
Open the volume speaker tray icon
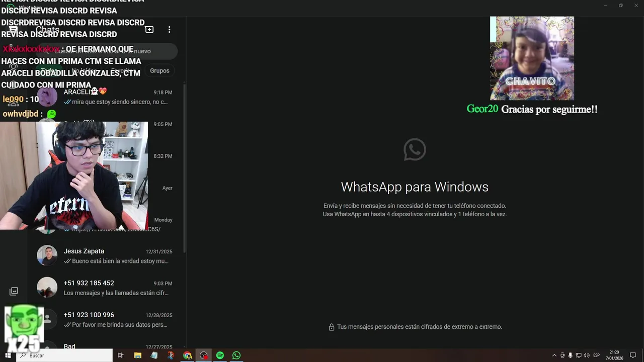click(587, 355)
